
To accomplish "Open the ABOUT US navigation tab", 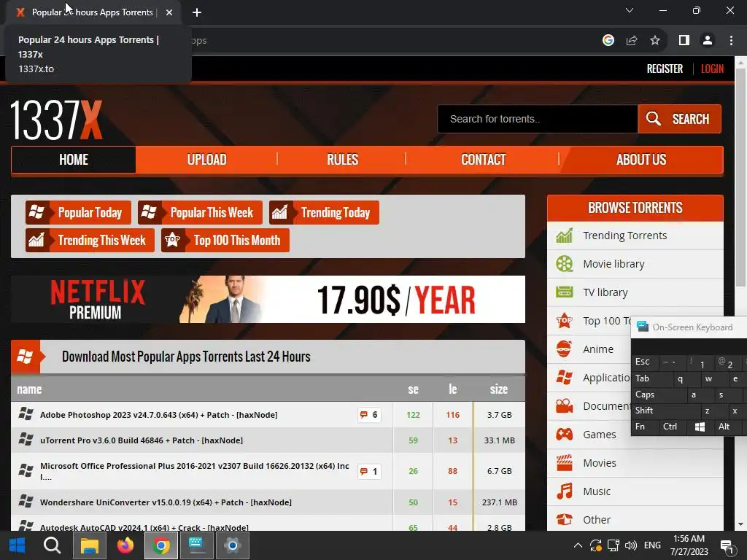I will [x=641, y=160].
